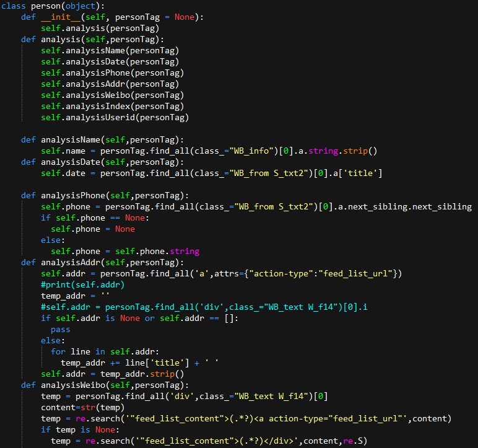This screenshot has height=448, width=478.
Task: Click 'def analysis(self,personTag):' definition
Action: [92, 40]
